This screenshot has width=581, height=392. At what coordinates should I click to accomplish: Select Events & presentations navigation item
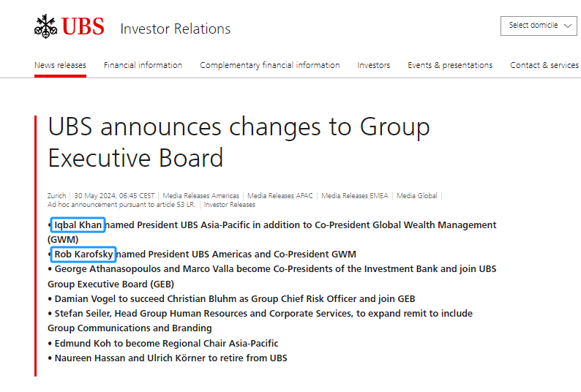tap(450, 65)
